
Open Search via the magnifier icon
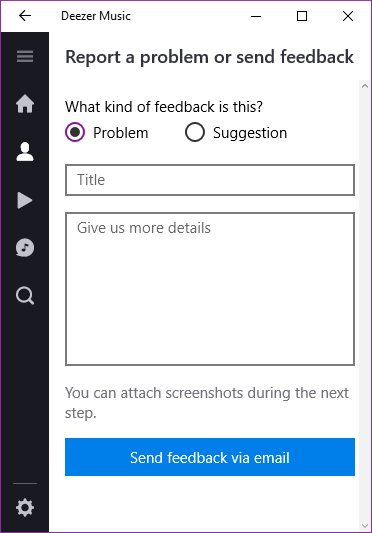pyautogui.click(x=25, y=296)
